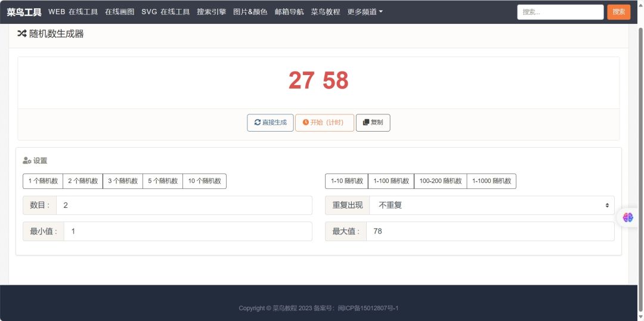Open 闽ICP备15012807号-1 footer link

coord(368,308)
